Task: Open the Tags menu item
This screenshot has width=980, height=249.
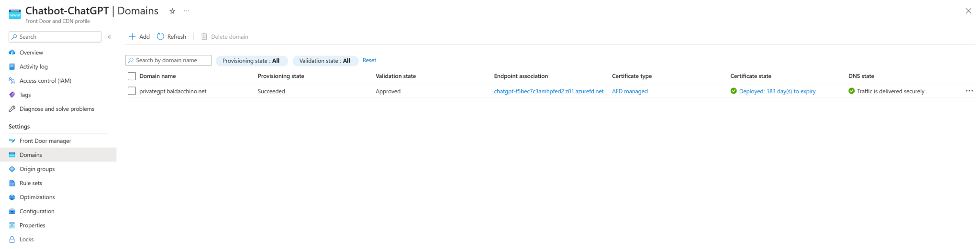Action: (x=58, y=95)
